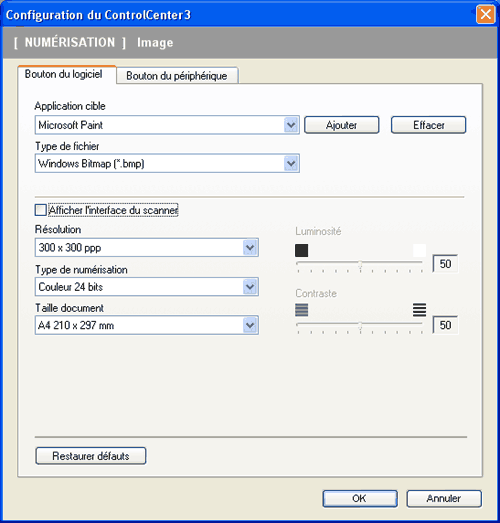
Task: Click the Ajouter button
Action: pos(342,125)
